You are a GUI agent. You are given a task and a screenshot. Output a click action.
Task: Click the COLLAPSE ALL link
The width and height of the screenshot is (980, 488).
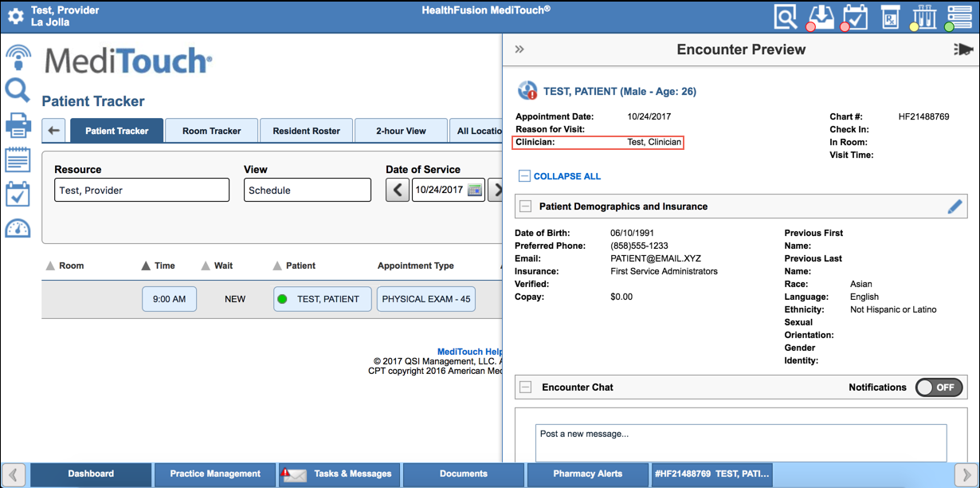[x=559, y=176]
